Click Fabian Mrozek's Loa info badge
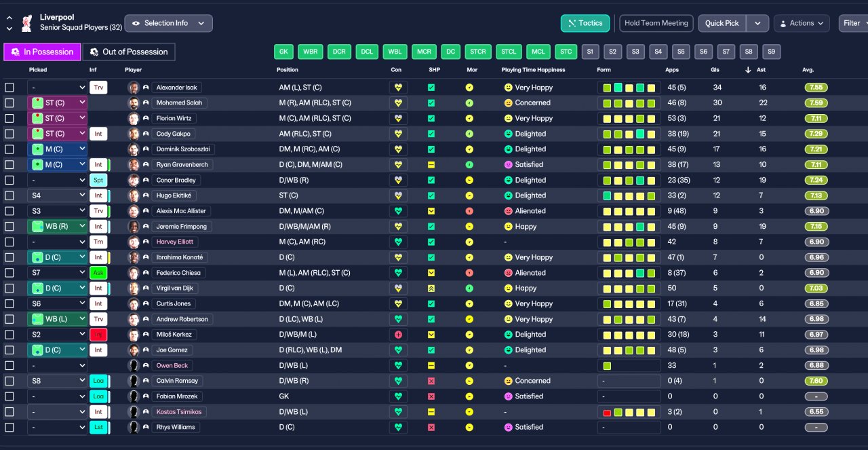 click(98, 396)
